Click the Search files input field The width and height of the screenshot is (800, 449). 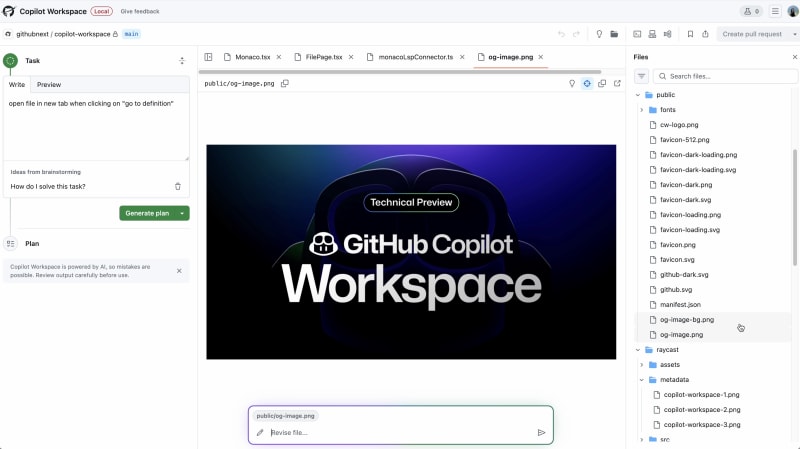(725, 76)
